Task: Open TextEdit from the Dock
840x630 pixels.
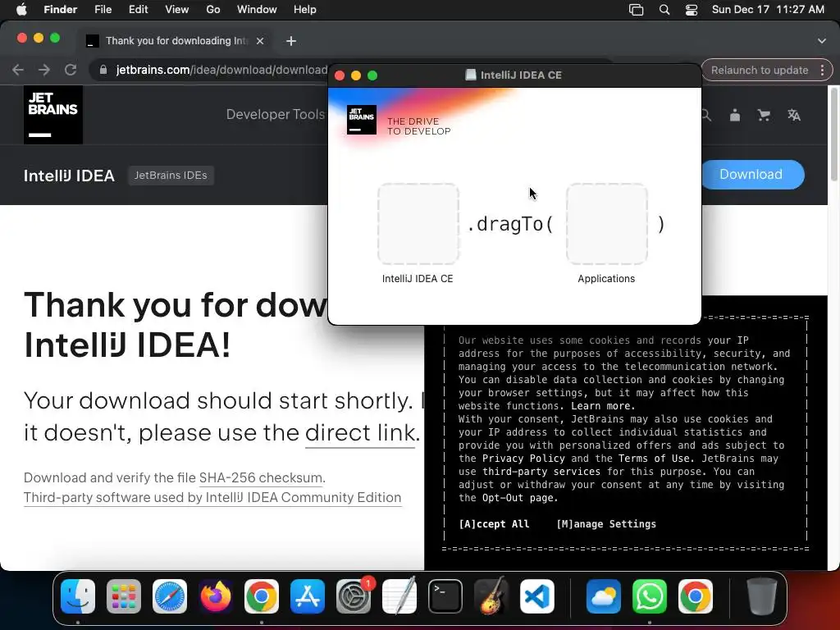Action: pyautogui.click(x=399, y=596)
